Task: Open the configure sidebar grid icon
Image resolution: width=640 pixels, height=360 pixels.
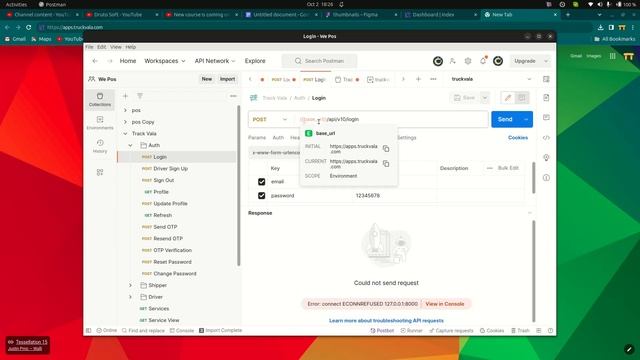Action: [x=100, y=172]
